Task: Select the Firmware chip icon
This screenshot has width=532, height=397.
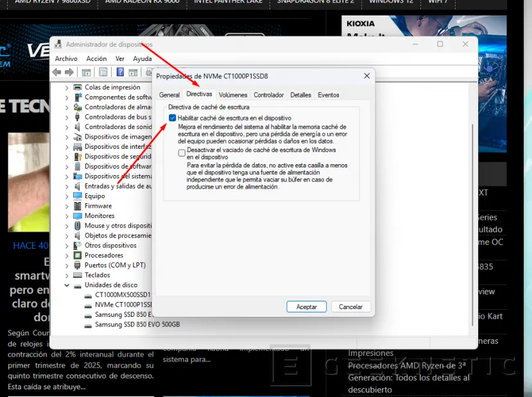Action: 78,206
